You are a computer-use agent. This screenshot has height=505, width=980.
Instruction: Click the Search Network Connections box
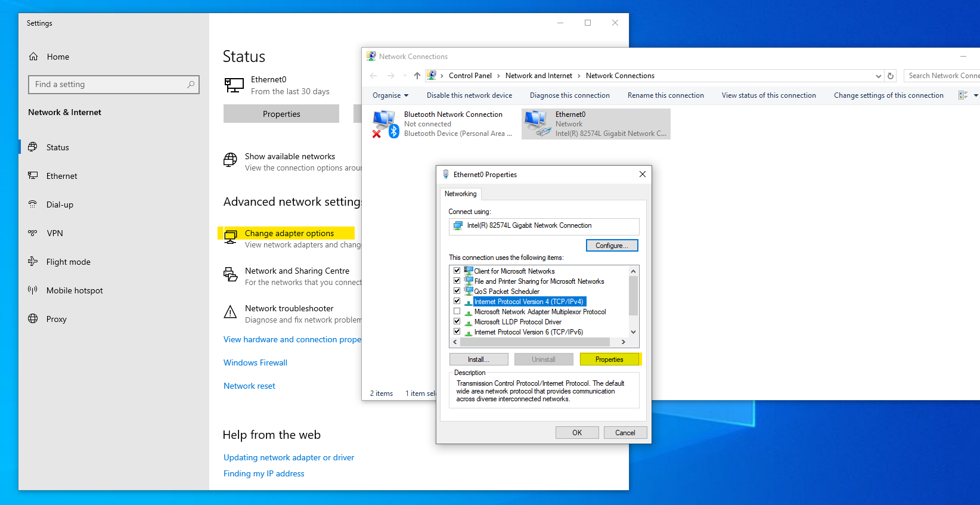942,76
